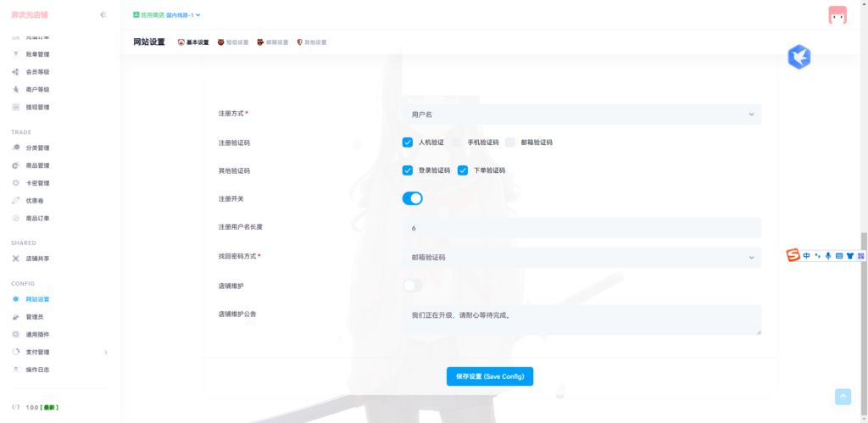Enable the 店铺维护 toggle switch
Viewport: 868px width, 423px height.
pyautogui.click(x=412, y=286)
